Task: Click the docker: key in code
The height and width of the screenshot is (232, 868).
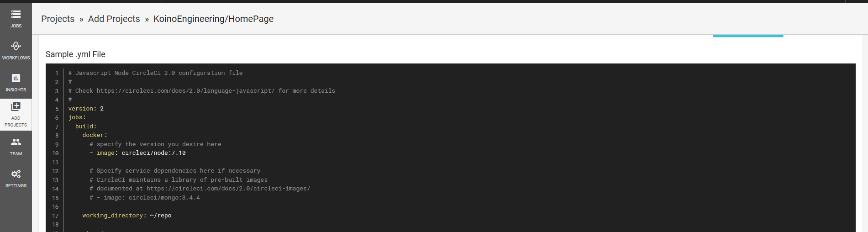Action: pos(95,135)
